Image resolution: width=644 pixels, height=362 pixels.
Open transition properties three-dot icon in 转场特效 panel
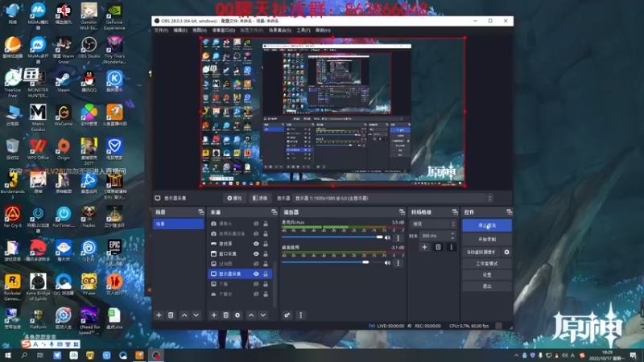pos(452,247)
